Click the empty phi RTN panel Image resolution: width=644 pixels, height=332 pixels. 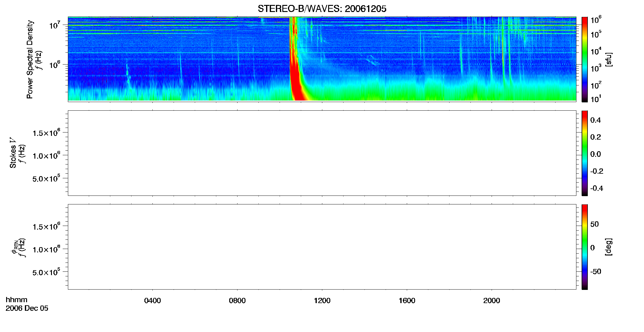click(322, 247)
